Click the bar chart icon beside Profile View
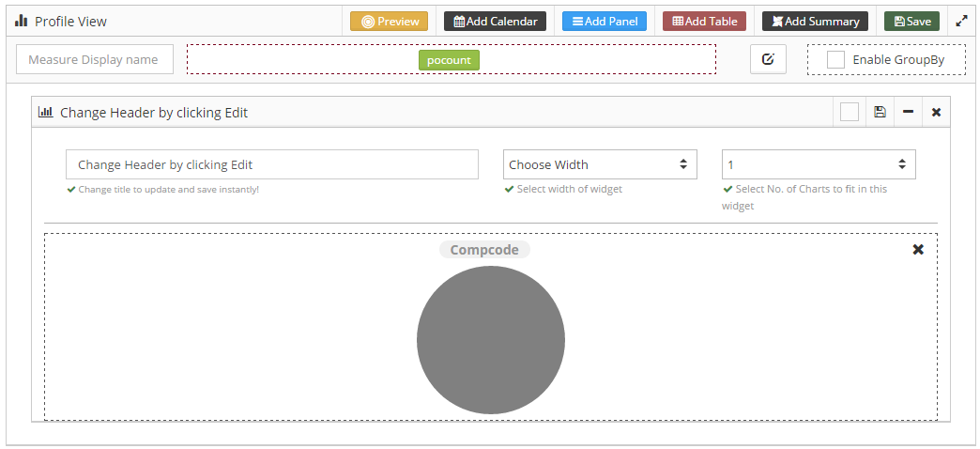 [x=22, y=22]
